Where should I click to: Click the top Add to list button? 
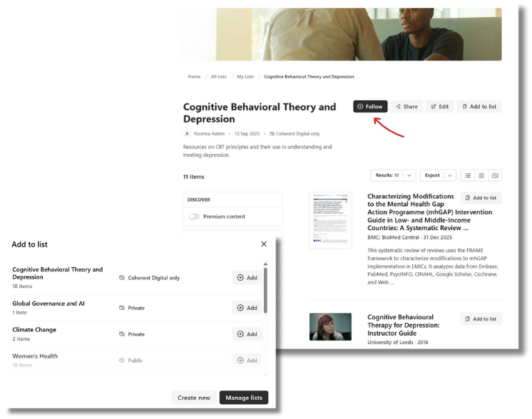pos(479,107)
